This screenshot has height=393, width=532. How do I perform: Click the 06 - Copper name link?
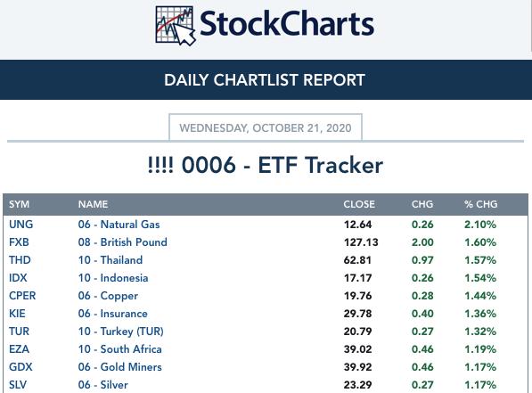[x=108, y=296]
